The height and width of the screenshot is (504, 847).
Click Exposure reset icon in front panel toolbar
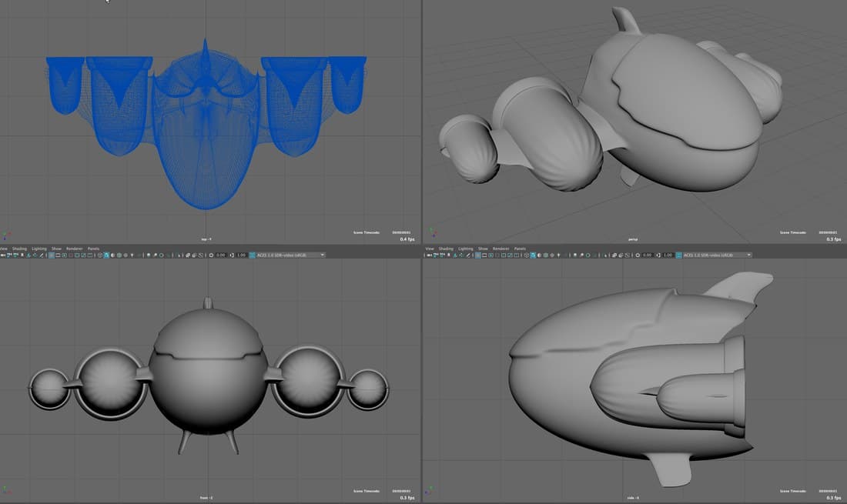pyautogui.click(x=211, y=255)
